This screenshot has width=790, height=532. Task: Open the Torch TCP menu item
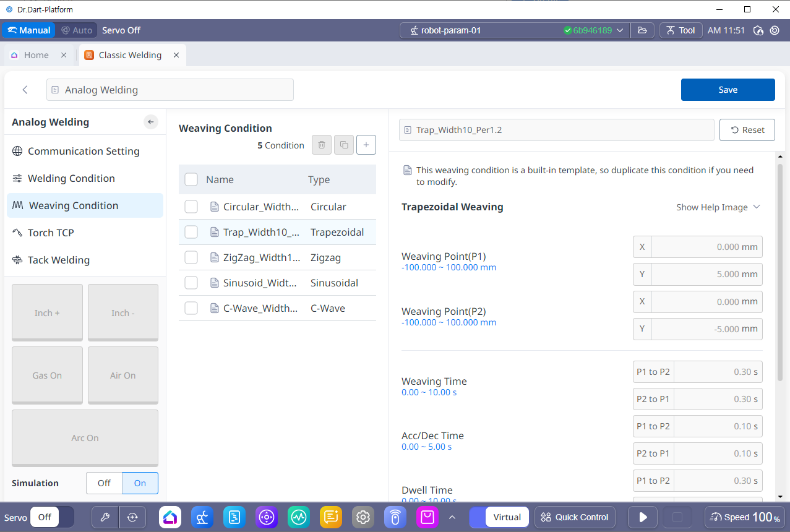pos(51,233)
